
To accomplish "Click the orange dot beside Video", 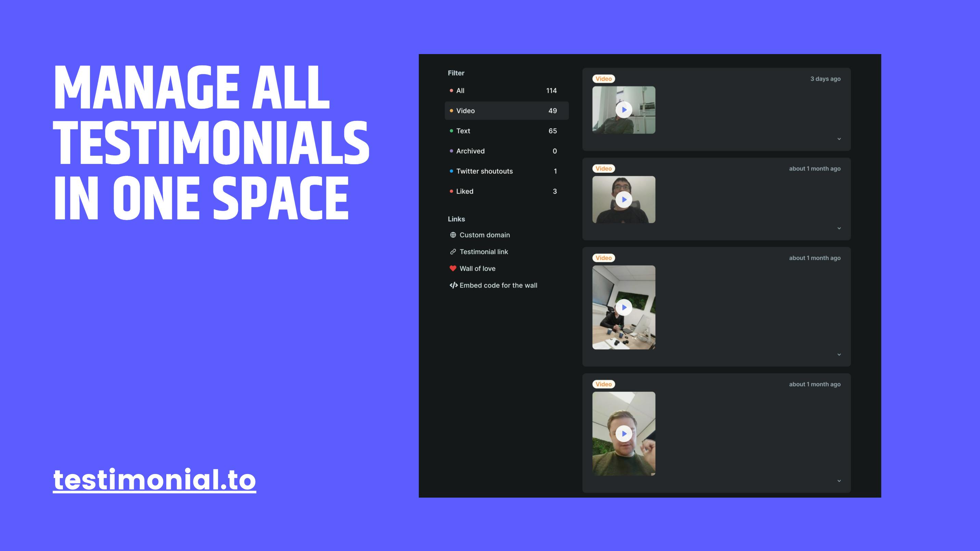I will tap(451, 111).
